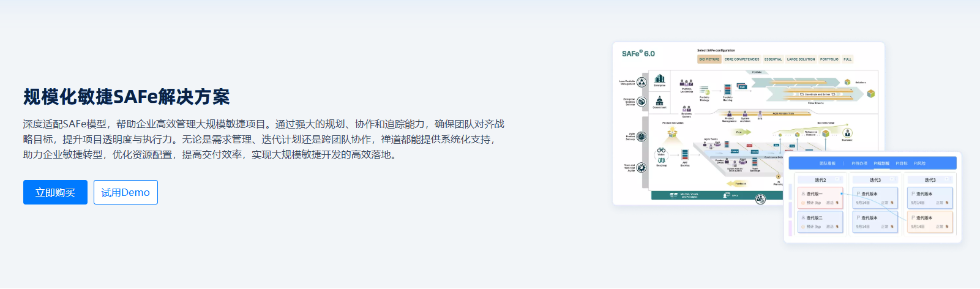Screen dimensions: 980x289
Task: Open PI目标 tab in PI board
Action: [902, 163]
